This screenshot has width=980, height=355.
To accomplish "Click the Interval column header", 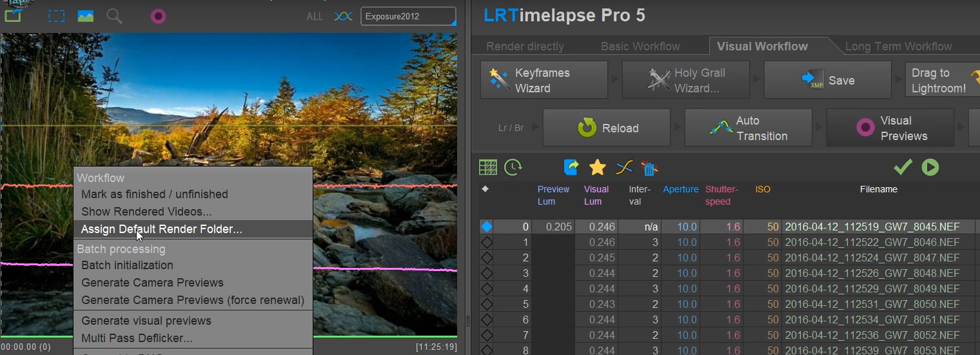I will click(x=640, y=196).
